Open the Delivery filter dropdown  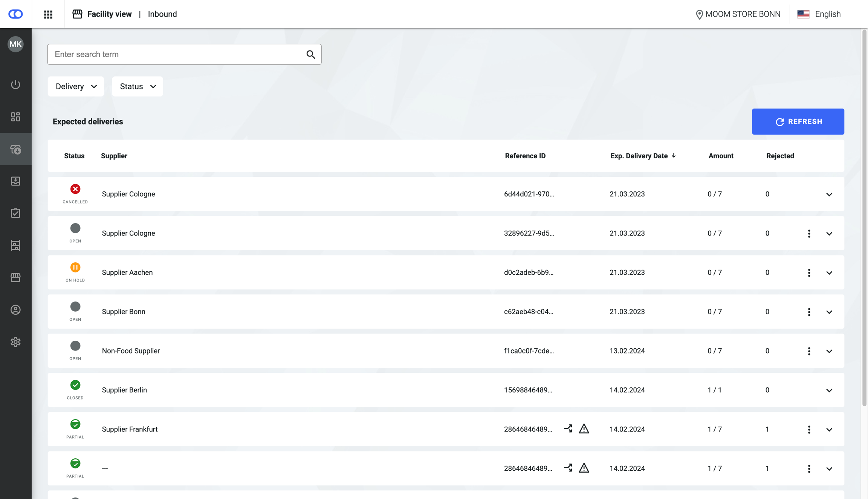pos(76,86)
